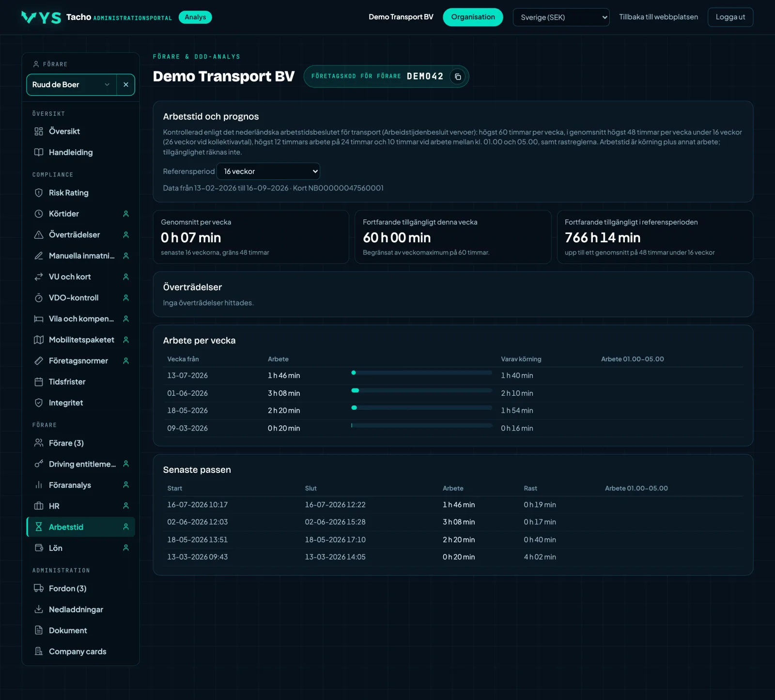Screen dimensions: 775x700
Task: Click the Analys badge in header
Action: point(195,17)
